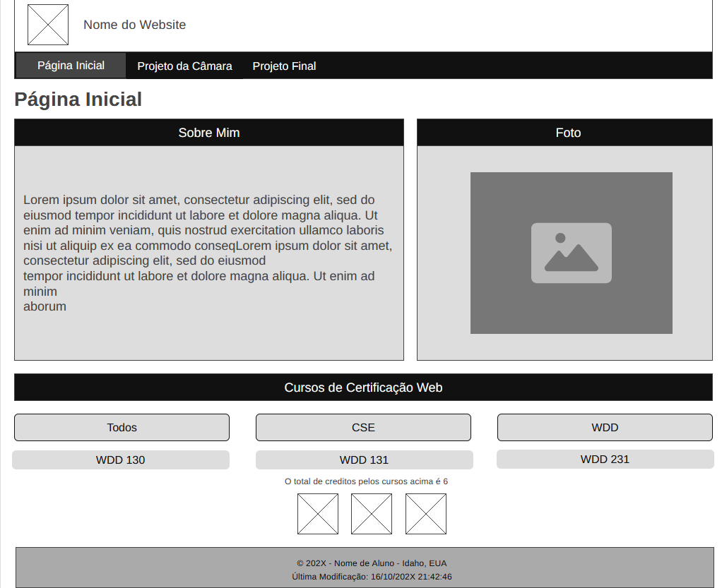Click the first social icon in the footer row
The width and height of the screenshot is (722, 588).
[x=318, y=514]
